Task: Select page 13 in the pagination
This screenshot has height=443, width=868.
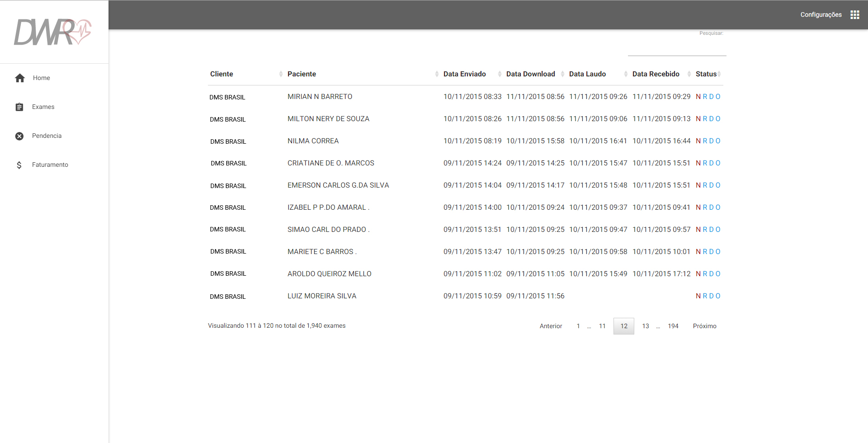Action: point(646,326)
